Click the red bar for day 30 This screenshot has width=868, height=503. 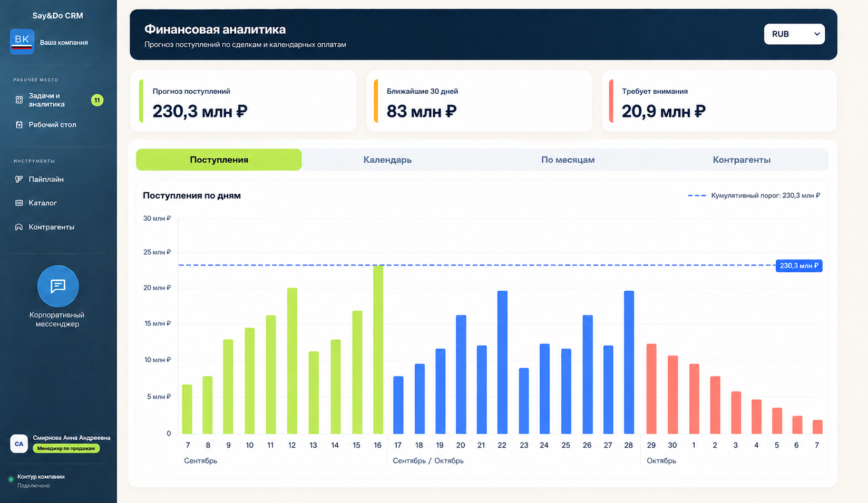[672, 395]
